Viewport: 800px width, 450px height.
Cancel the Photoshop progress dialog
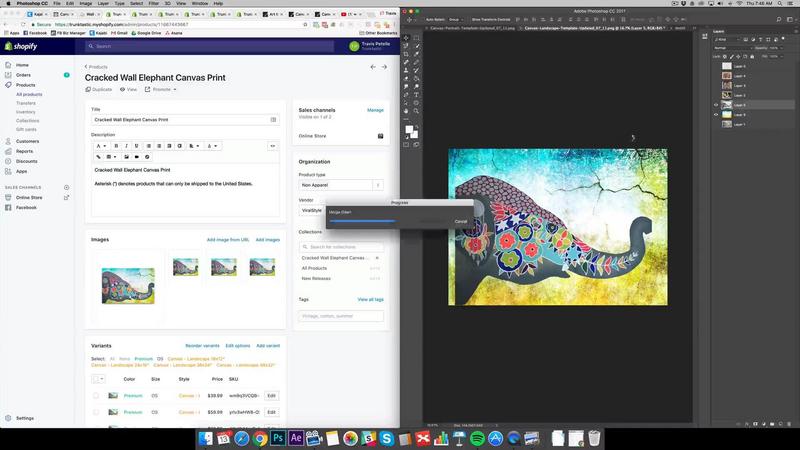(x=461, y=221)
